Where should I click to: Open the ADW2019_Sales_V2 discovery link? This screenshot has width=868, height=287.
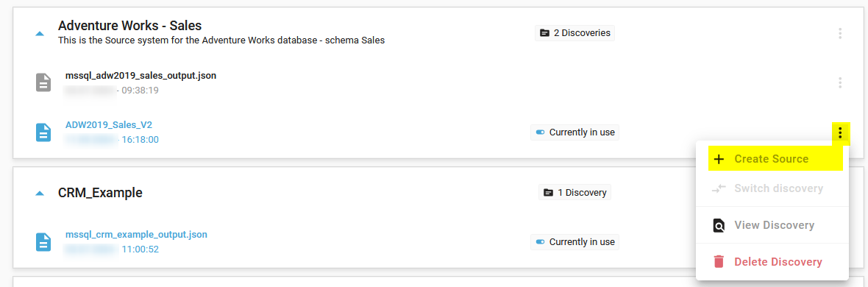point(109,124)
